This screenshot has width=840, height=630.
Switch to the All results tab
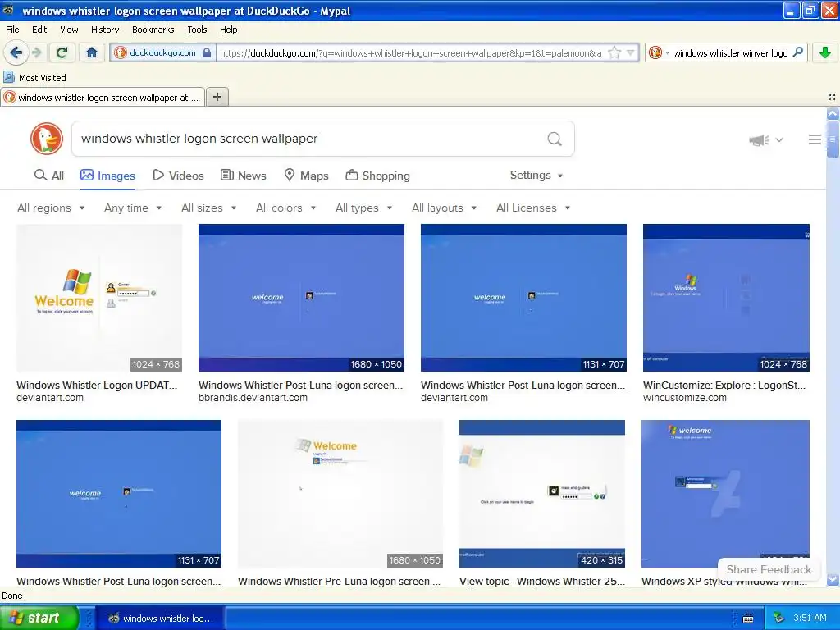(x=48, y=176)
